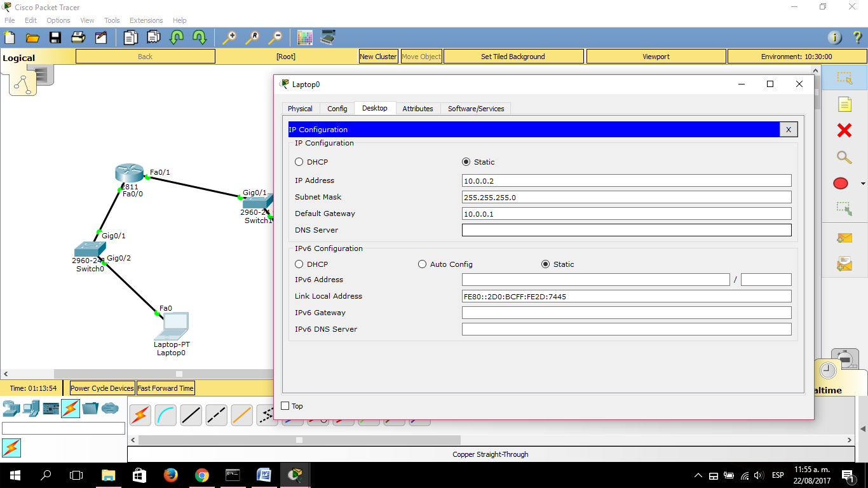Click the IP Address field

click(627, 180)
